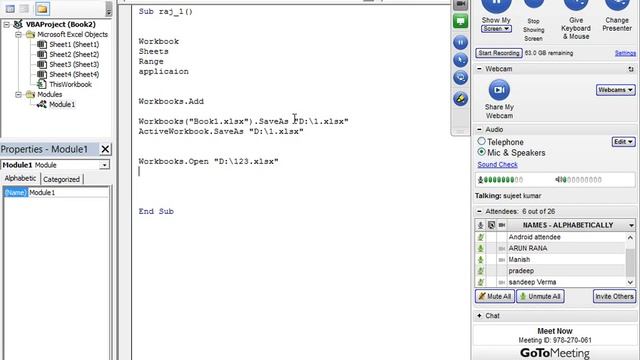Image resolution: width=640 pixels, height=360 pixels.
Task: Switch to the Alphabetic tab
Action: [x=20, y=178]
